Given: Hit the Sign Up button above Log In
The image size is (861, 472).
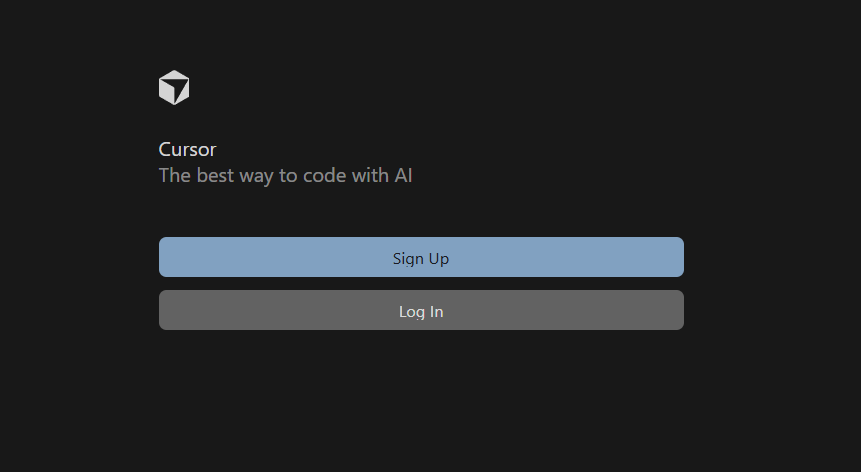Looking at the screenshot, I should 421,257.
